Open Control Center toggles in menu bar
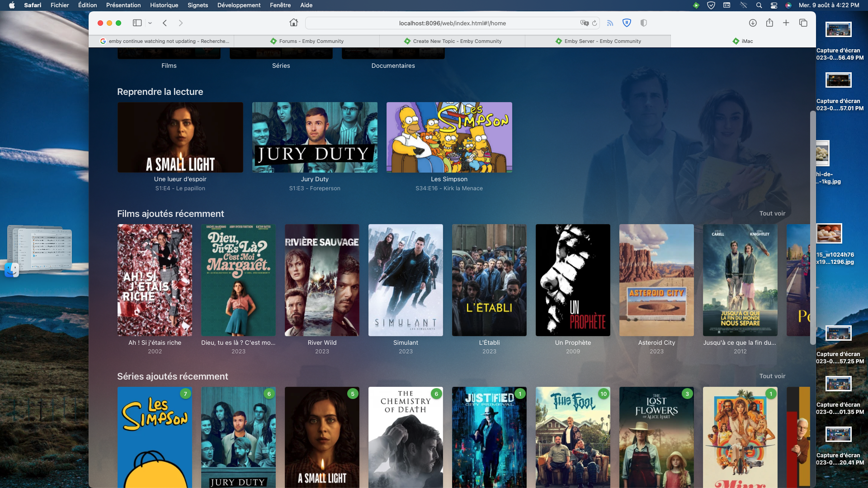Image resolution: width=868 pixels, height=488 pixels. pos(774,5)
